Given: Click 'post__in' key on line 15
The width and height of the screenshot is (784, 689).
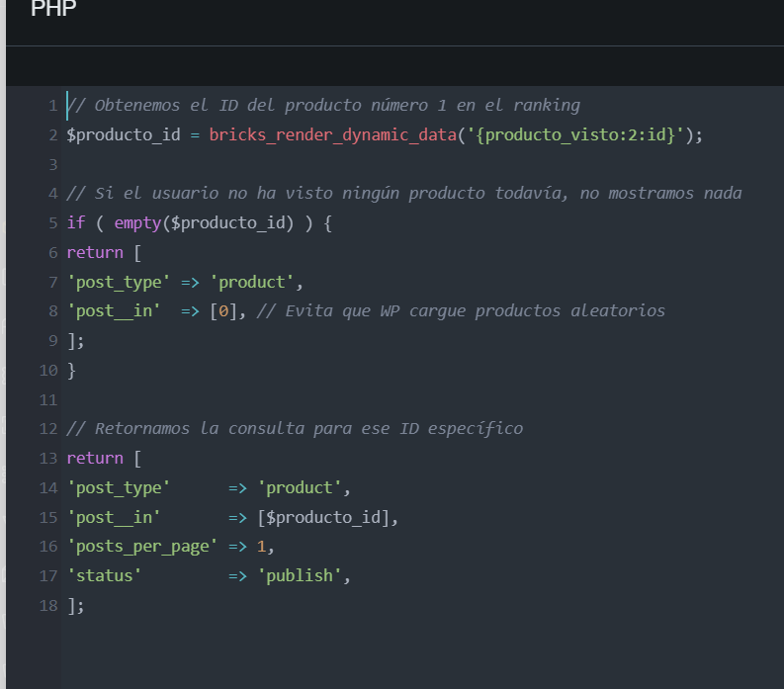Looking at the screenshot, I should pos(114,517).
